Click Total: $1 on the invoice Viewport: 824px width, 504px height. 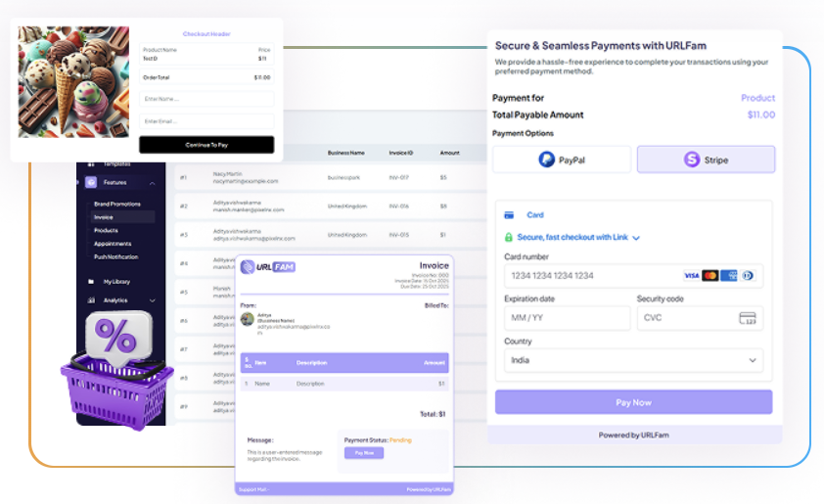click(x=433, y=414)
